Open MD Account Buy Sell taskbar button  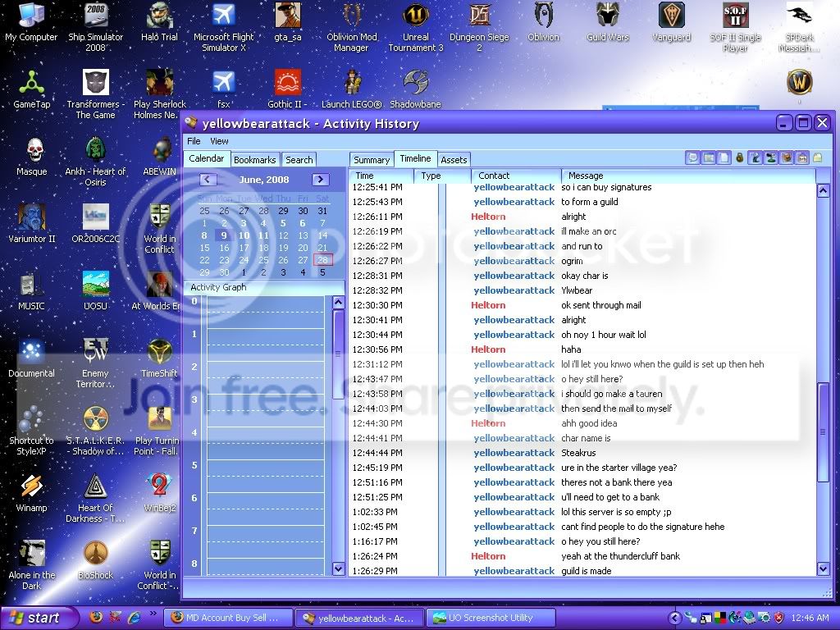click(228, 618)
